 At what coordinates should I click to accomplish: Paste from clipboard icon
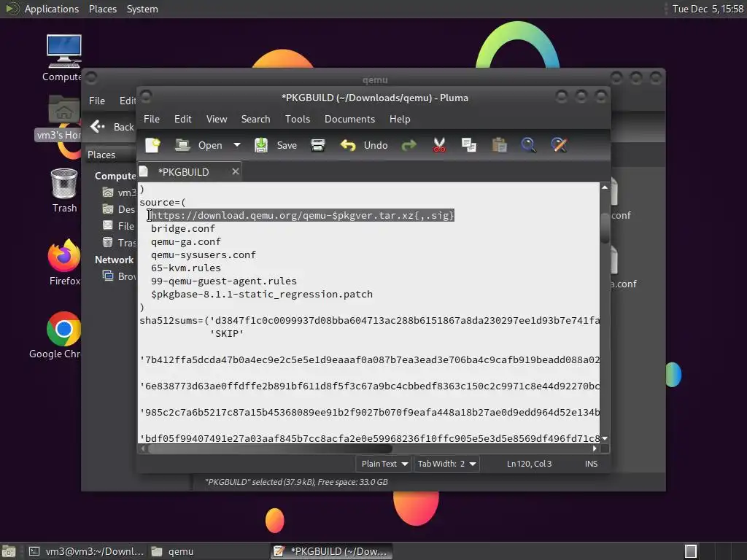(499, 145)
